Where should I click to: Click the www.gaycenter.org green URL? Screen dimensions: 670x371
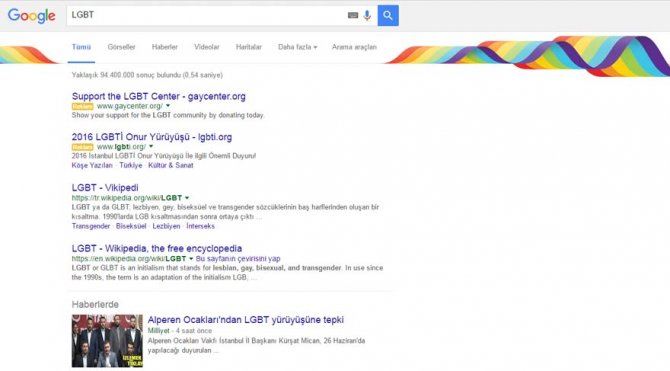pos(129,106)
